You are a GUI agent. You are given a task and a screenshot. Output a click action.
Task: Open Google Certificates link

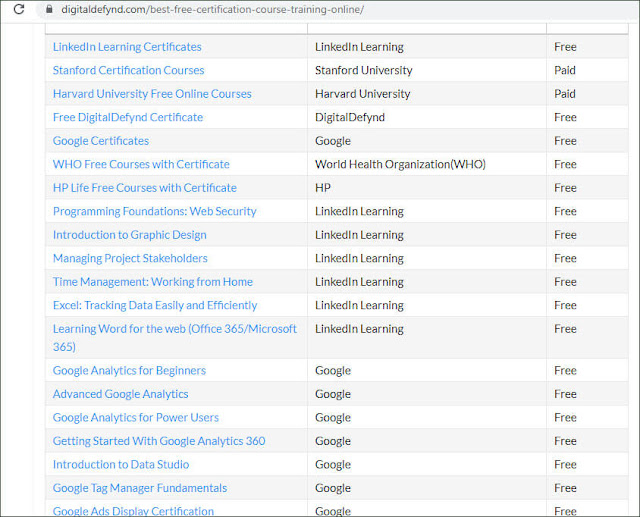tap(101, 141)
